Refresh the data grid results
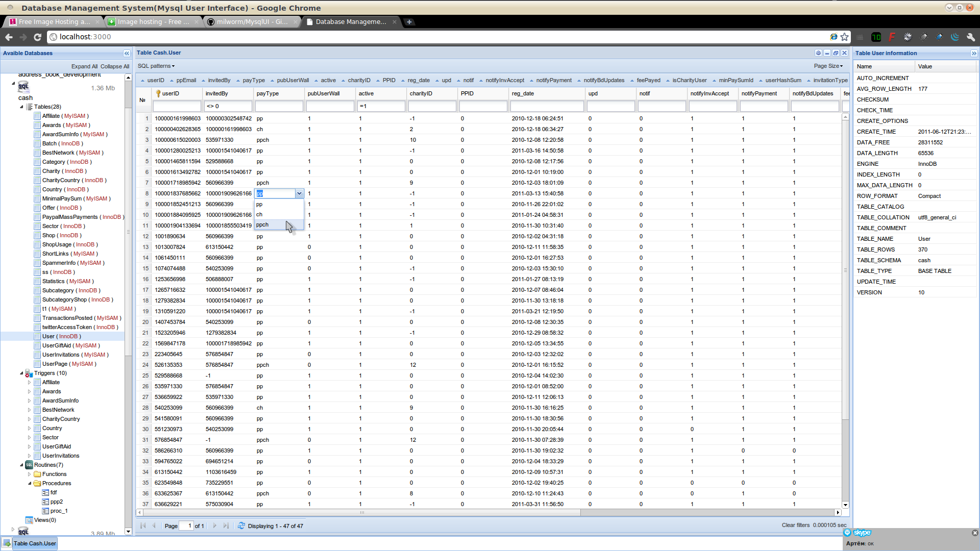Screen dimensions: 980x551 point(240,525)
